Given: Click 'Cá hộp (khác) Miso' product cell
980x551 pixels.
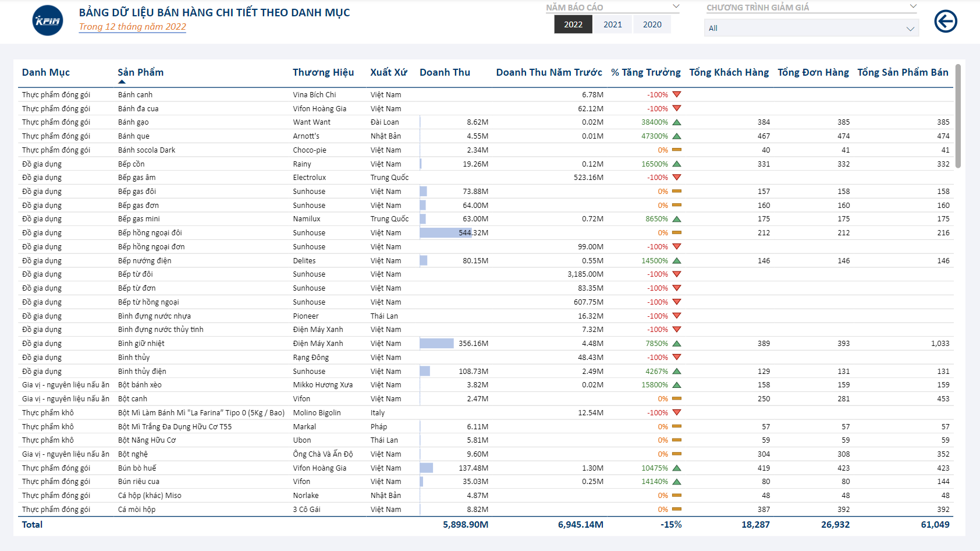Looking at the screenshot, I should [x=150, y=496].
